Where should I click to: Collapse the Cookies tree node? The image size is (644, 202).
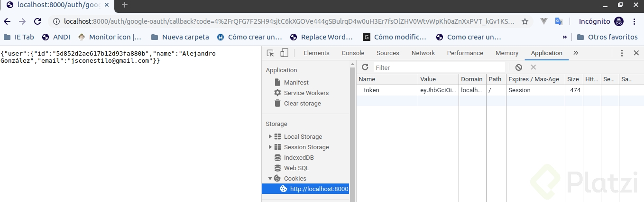pos(270,179)
